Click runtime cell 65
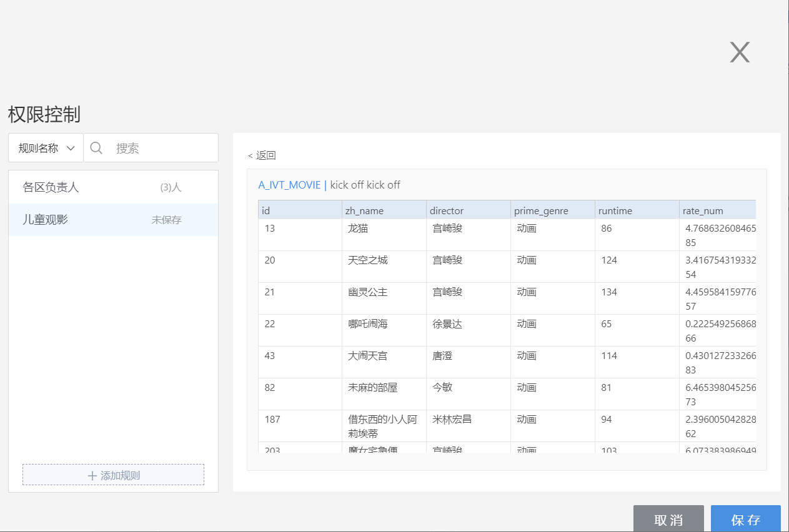The height and width of the screenshot is (532, 789). pyautogui.click(x=637, y=331)
